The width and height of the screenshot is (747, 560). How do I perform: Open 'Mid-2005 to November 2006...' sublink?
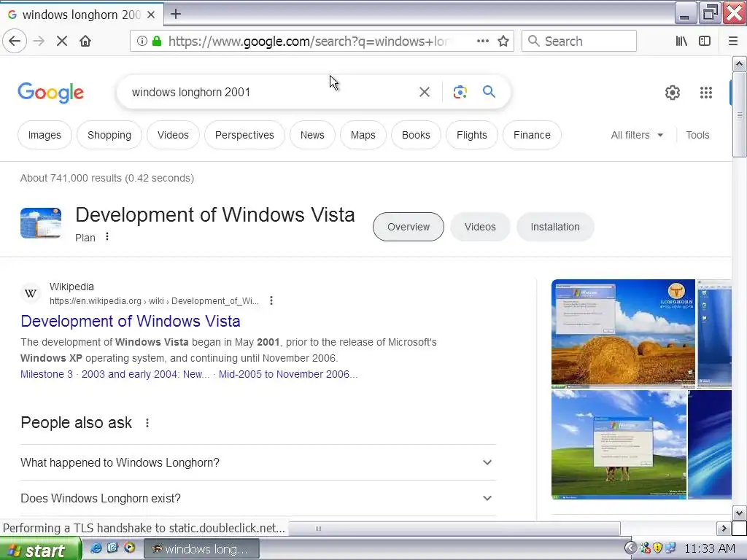[x=287, y=374]
